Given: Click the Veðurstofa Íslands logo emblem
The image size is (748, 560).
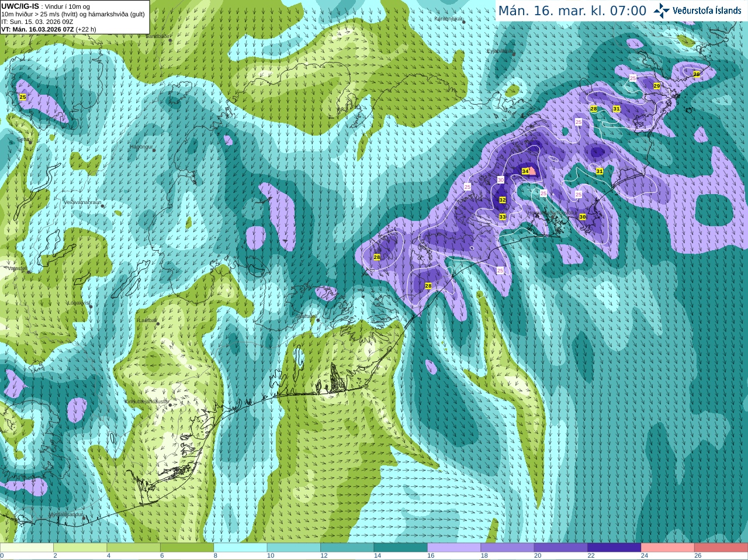Looking at the screenshot, I should [x=661, y=11].
